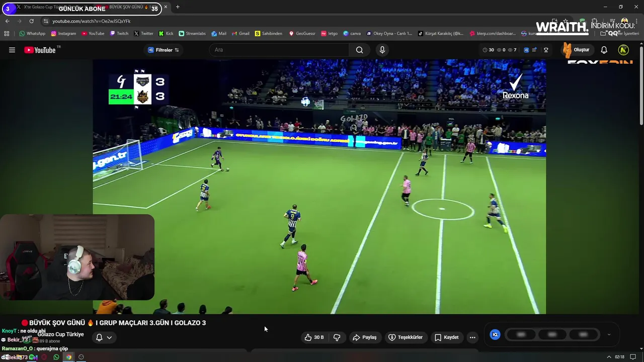Toggle the channel notification bell

[x=99, y=337]
